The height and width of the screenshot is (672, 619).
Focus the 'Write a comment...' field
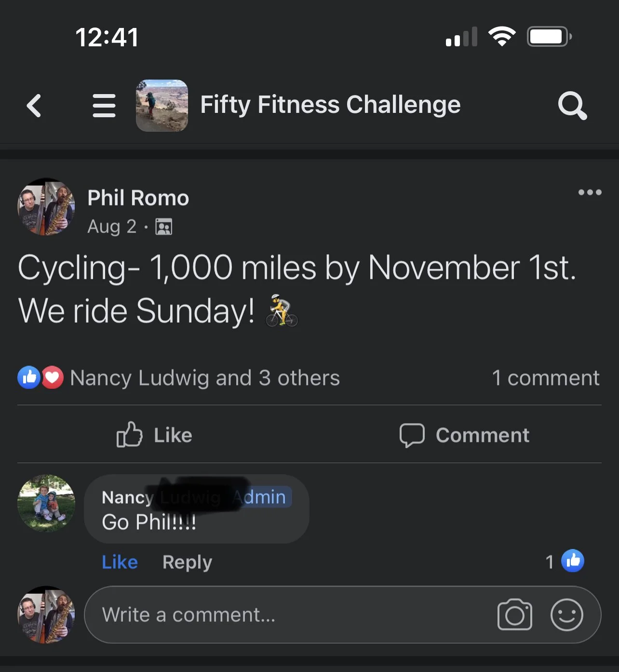pyautogui.click(x=289, y=615)
